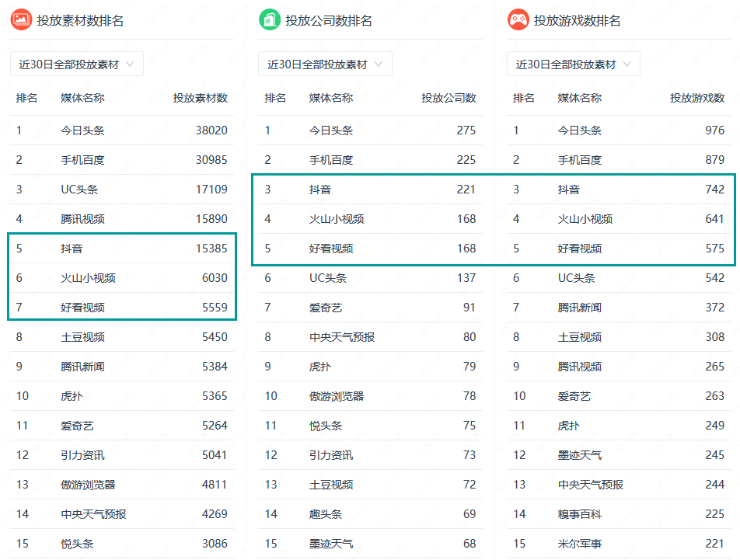Select 好看视频 in the 投放素材数 table
Viewport: 740px width, 560px height.
coord(82,308)
